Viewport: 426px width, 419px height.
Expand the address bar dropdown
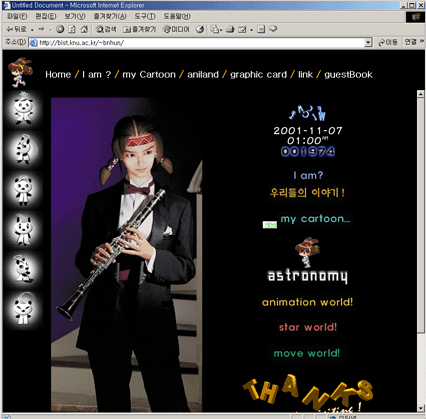point(368,43)
